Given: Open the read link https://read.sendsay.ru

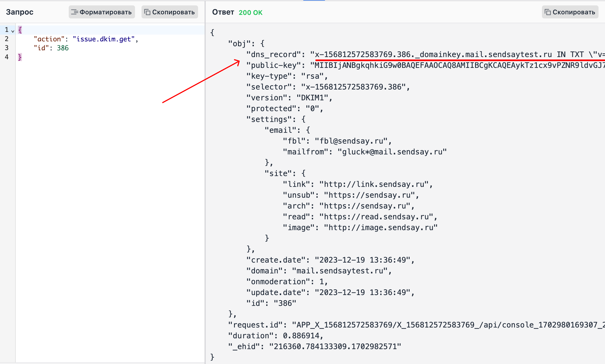Looking at the screenshot, I should click(x=377, y=217).
